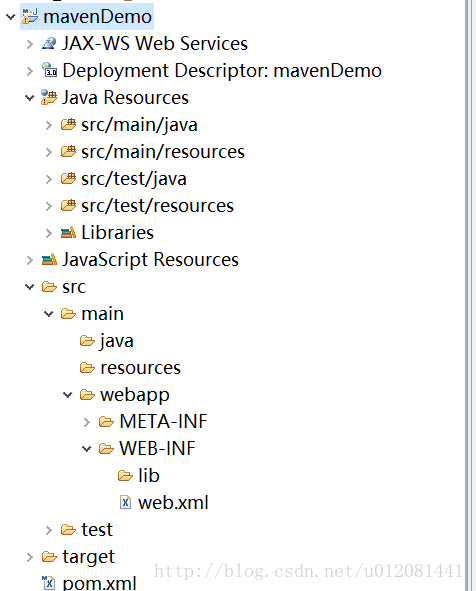Click the web.xml file icon

tap(126, 503)
